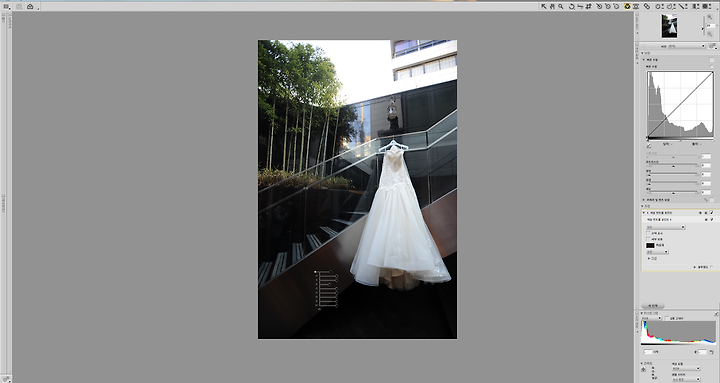This screenshot has width=720, height=383.
Task: Select the Hand pan tool
Action: (552, 6)
